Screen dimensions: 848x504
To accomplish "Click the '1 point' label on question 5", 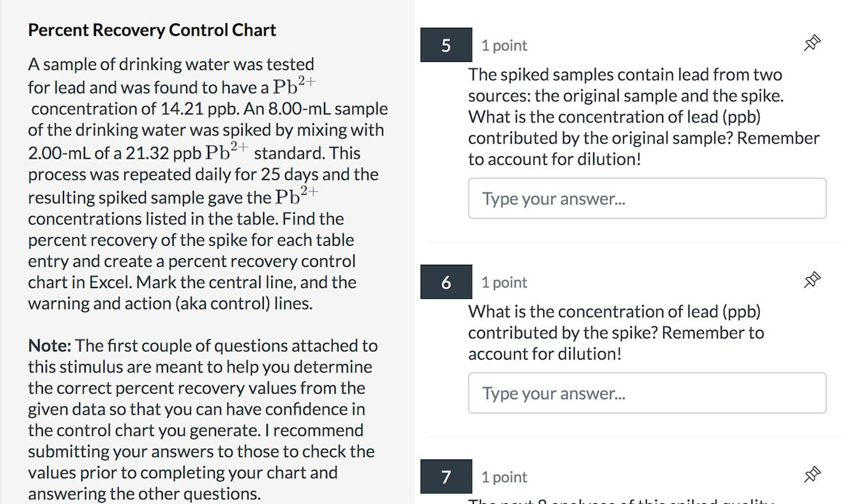I will coord(504,45).
